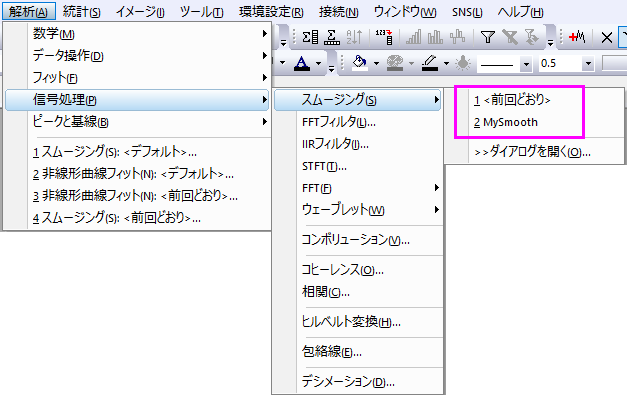Viewport: 627px width, 395px height.
Task: Click the 0.5 line width field
Action: [560, 64]
